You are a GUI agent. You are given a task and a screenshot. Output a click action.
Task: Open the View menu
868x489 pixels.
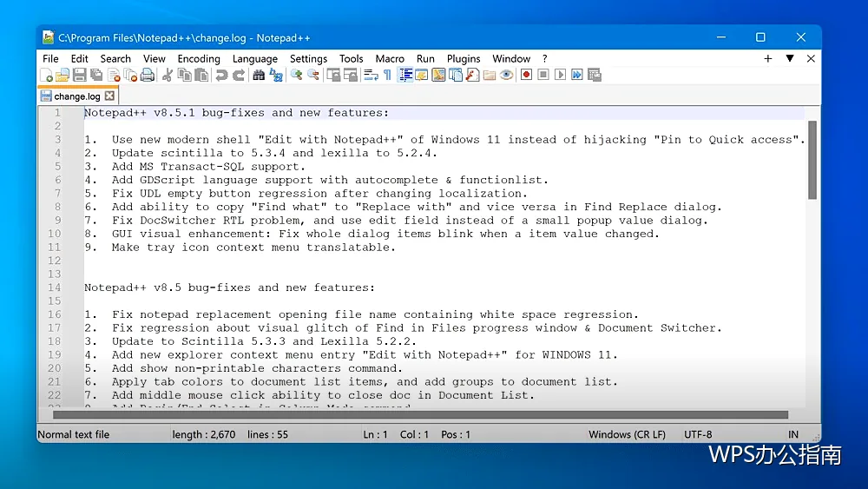tap(155, 59)
